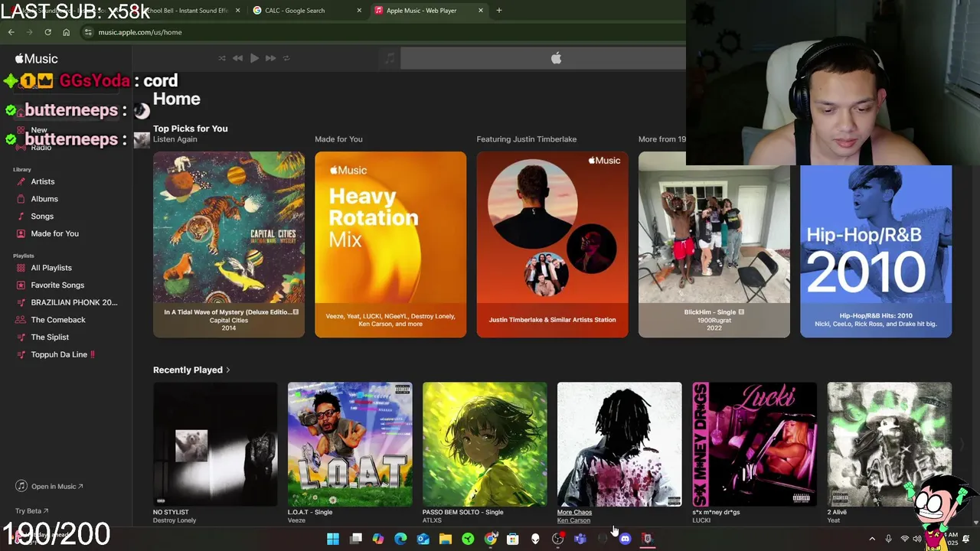Select Toppuh Da Line playlist

[63, 354]
